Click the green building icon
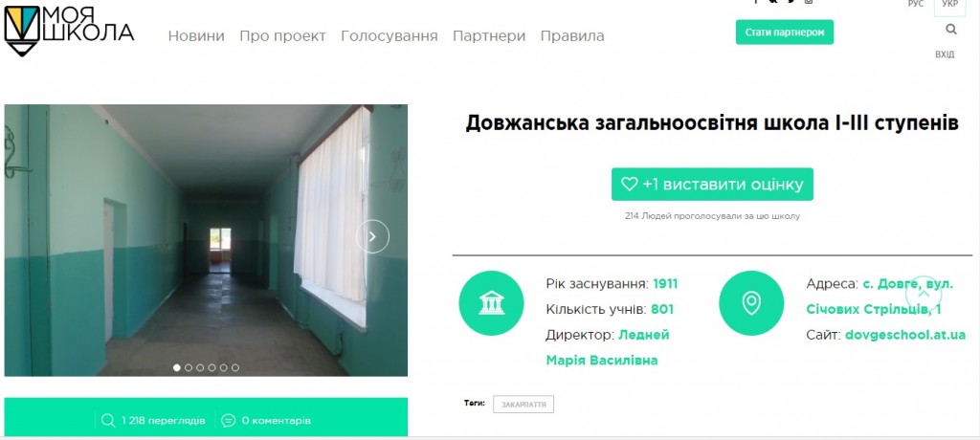 491,303
